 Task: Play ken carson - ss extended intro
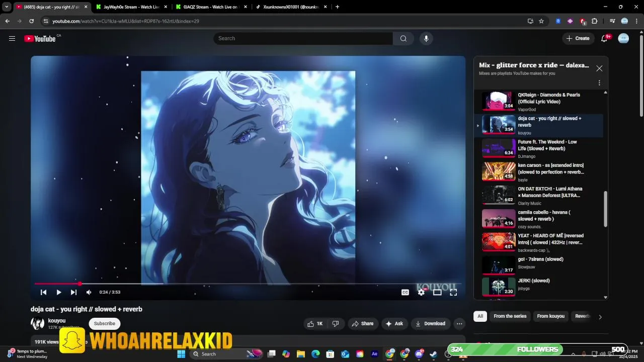(538, 172)
